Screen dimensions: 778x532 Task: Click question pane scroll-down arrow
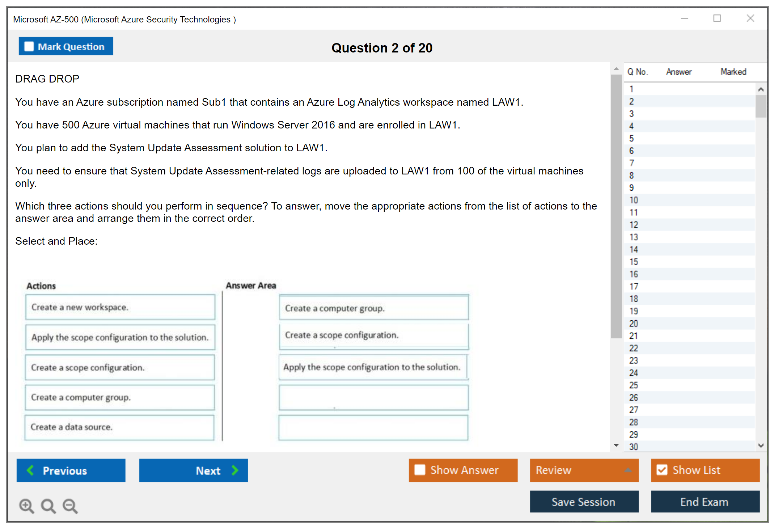coord(616,445)
